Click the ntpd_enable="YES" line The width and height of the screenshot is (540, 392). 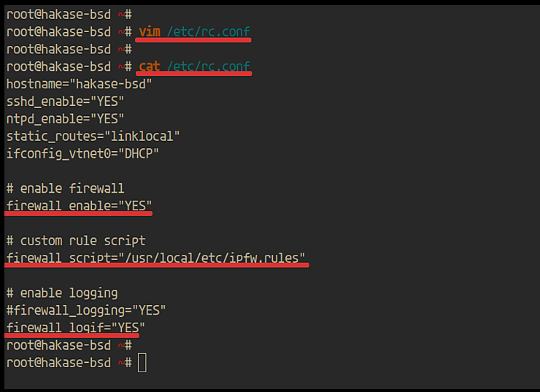65,118
